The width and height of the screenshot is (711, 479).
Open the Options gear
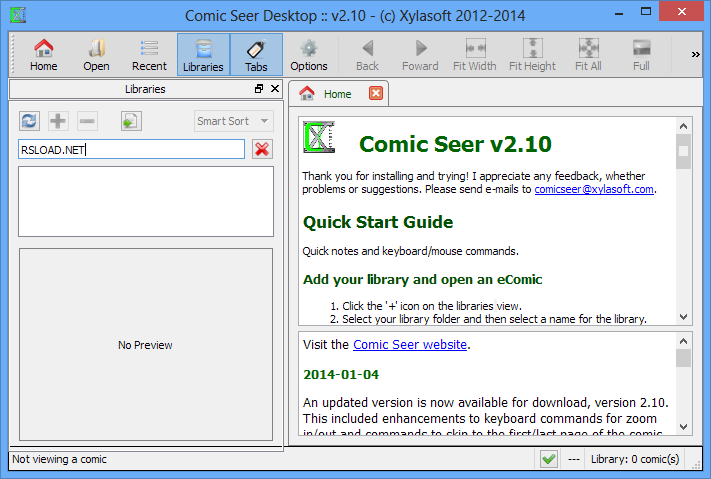pos(309,54)
